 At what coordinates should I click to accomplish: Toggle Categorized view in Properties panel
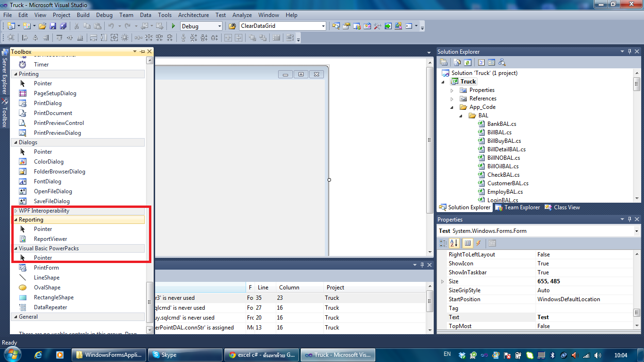pos(443,243)
